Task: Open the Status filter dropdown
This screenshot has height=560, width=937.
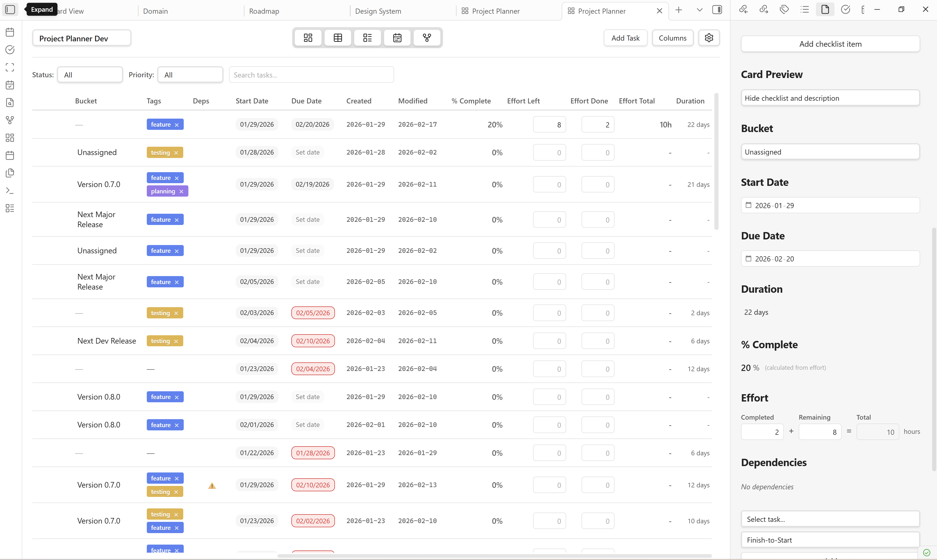Action: click(90, 74)
